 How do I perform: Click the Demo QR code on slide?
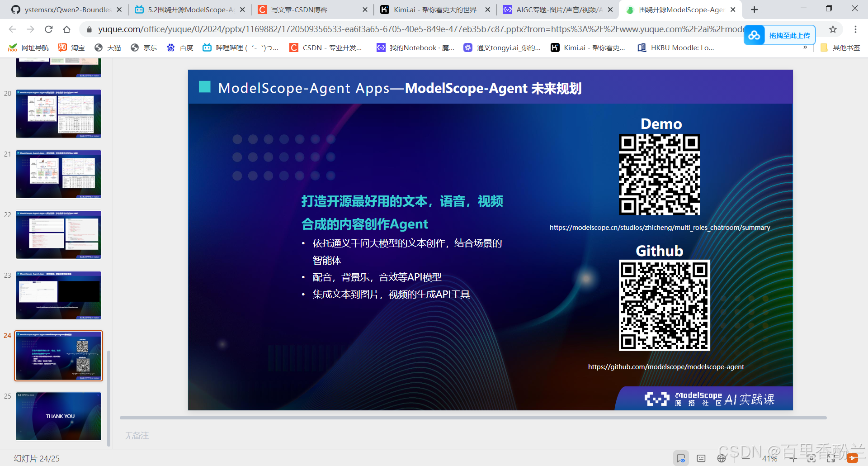coord(660,174)
